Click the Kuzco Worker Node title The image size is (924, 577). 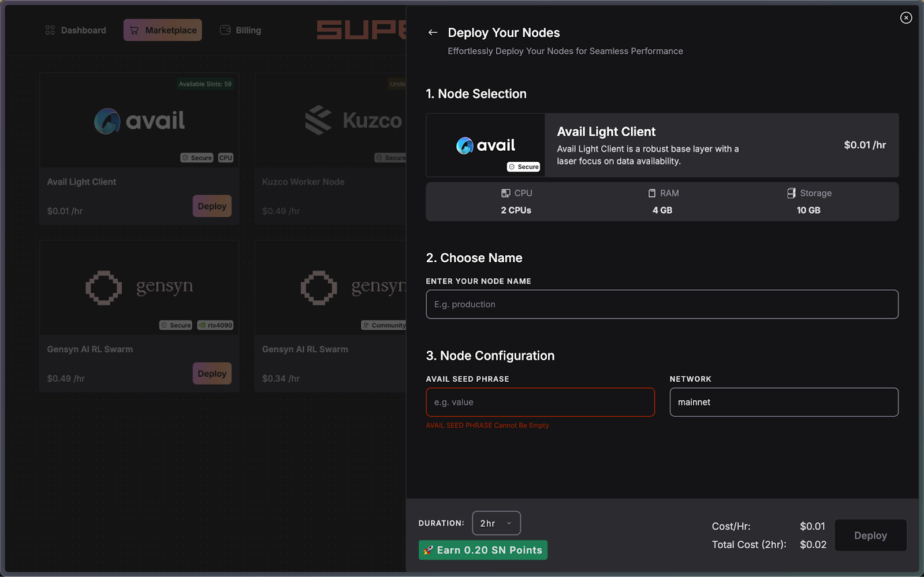pyautogui.click(x=303, y=182)
